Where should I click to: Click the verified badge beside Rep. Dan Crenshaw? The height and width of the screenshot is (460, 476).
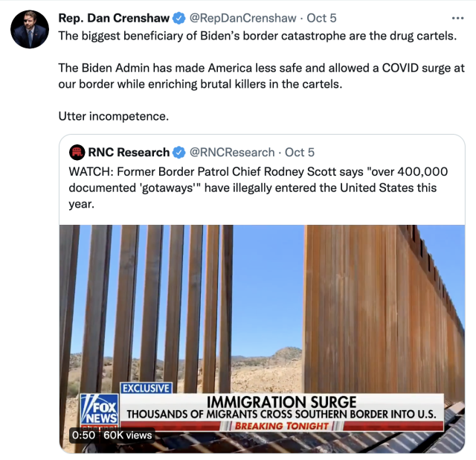179,18
